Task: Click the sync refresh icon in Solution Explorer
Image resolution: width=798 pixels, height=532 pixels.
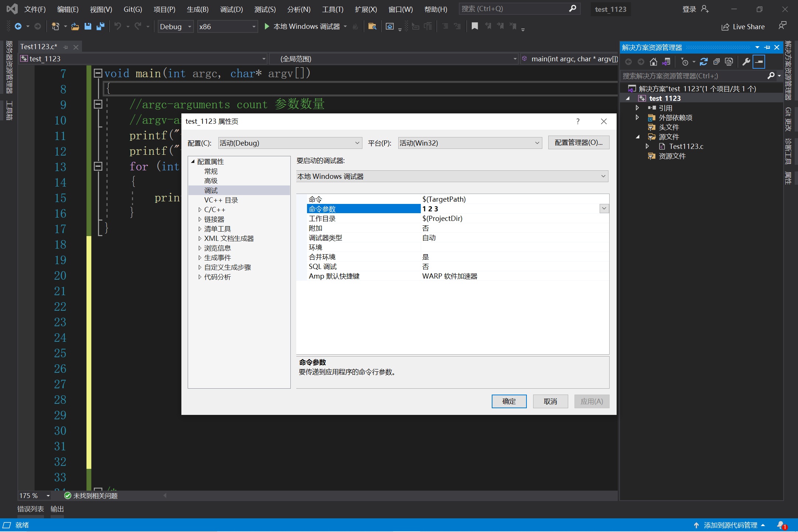Action: pyautogui.click(x=703, y=62)
